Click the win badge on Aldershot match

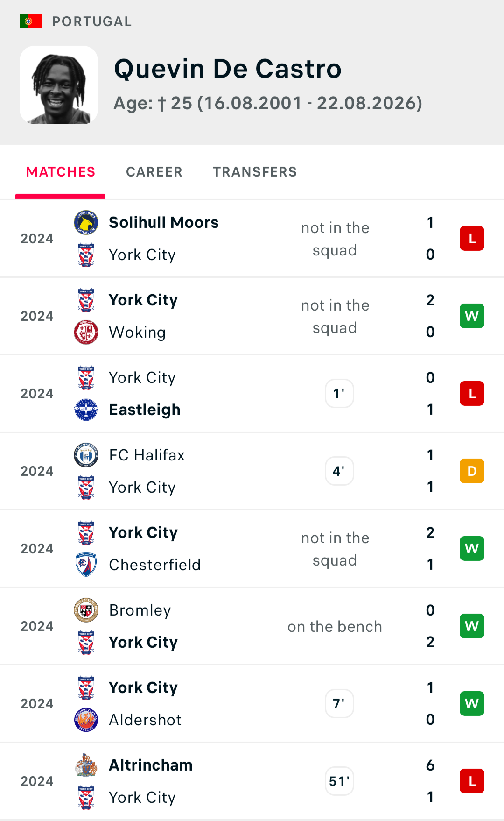pos(472,704)
